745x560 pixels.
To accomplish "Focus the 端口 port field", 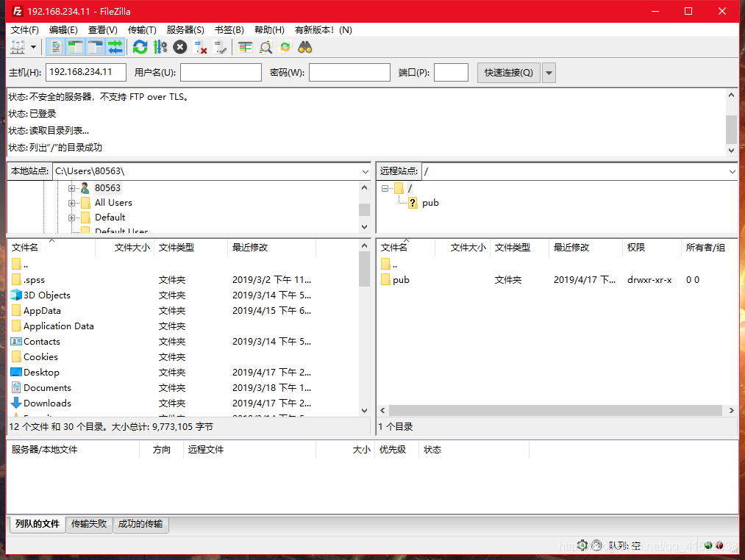I will (452, 72).
